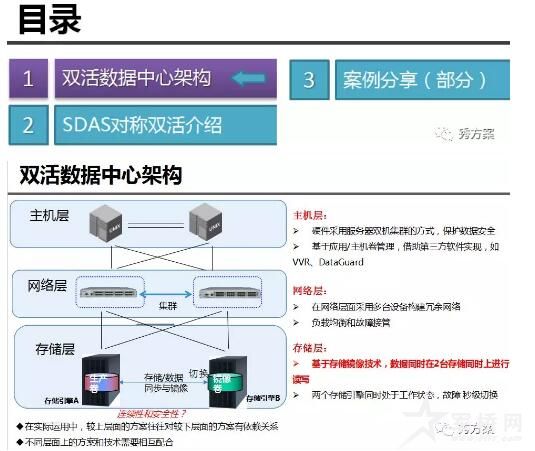Click the red italic 连续性和安全性？ text
Viewport: 535px width, 451px height.
tap(151, 414)
